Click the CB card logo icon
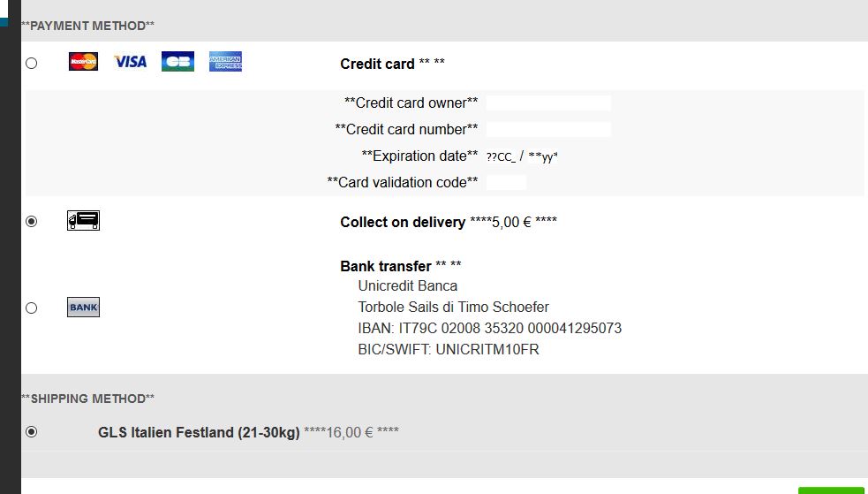 (177, 62)
